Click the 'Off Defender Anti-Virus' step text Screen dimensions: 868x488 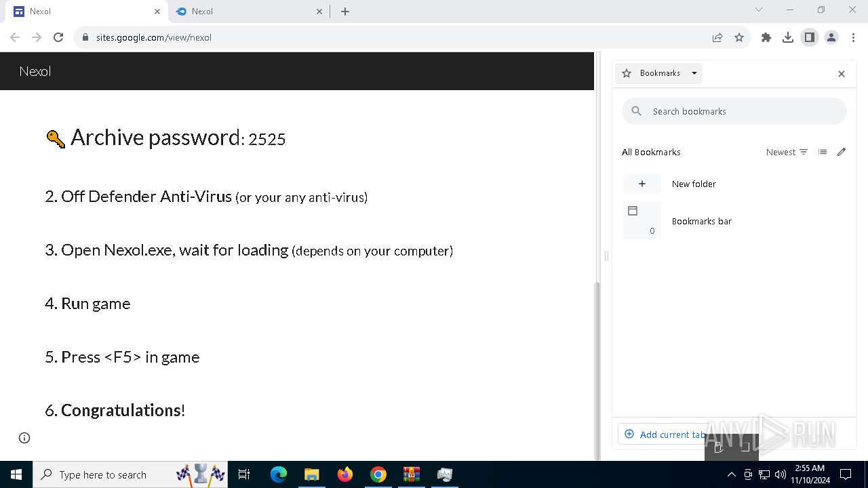tap(146, 197)
